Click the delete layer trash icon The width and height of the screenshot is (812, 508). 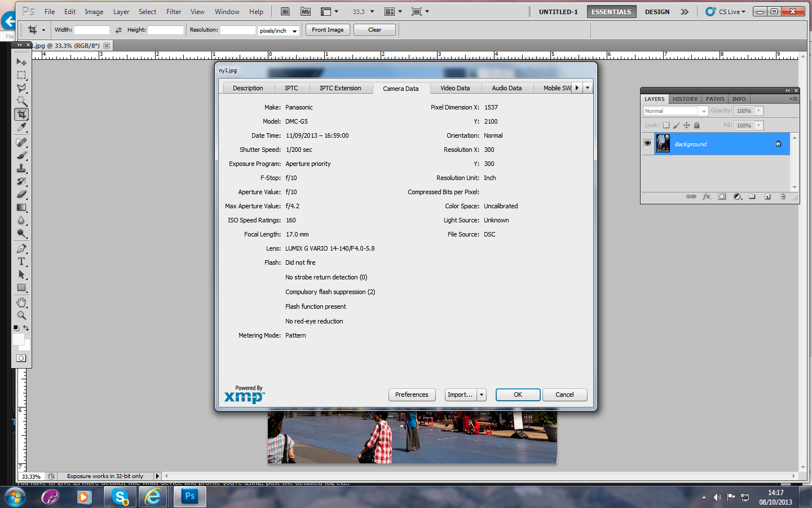point(783,196)
